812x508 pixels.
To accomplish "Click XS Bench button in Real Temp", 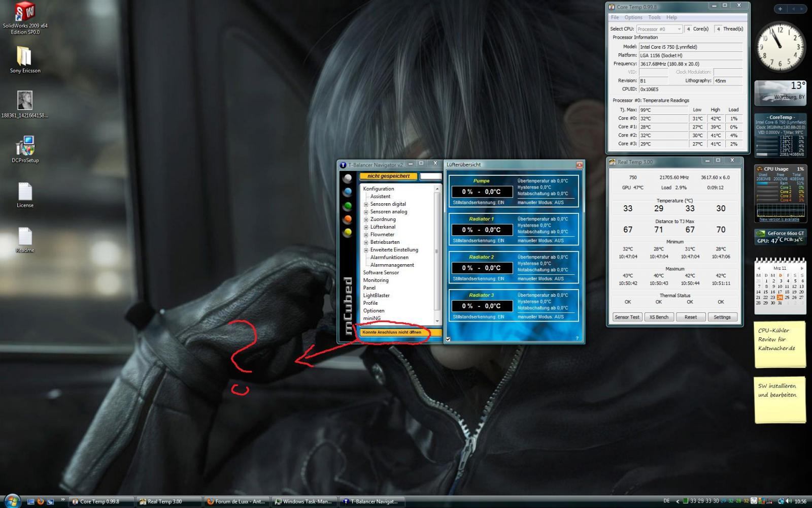I will point(659,317).
